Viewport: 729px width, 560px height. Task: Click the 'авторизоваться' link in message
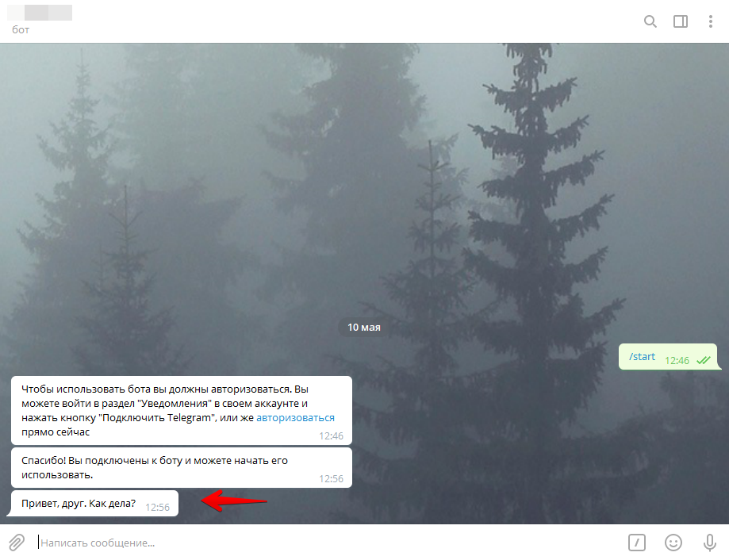(x=295, y=418)
